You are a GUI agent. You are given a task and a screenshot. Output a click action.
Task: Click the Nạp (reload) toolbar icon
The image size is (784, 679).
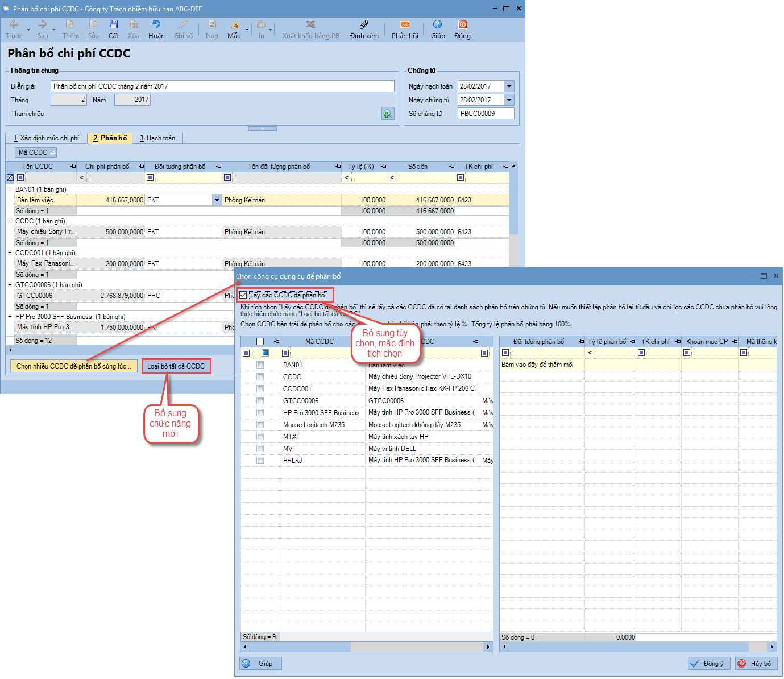point(212,24)
